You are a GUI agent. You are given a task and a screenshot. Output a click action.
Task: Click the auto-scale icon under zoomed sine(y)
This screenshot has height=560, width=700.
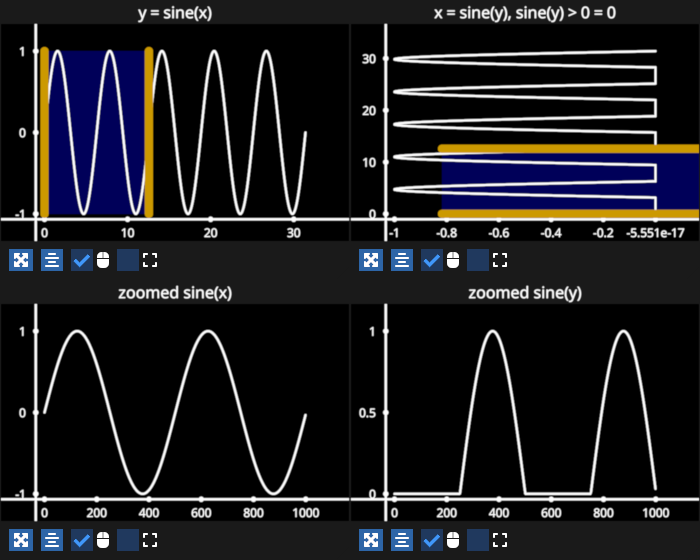click(371, 540)
